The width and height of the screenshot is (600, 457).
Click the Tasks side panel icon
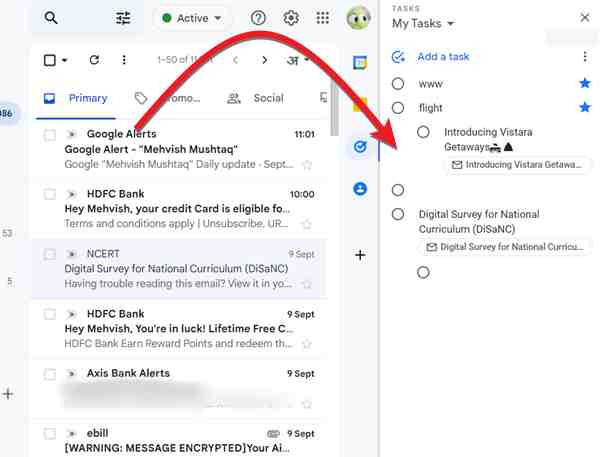[360, 147]
